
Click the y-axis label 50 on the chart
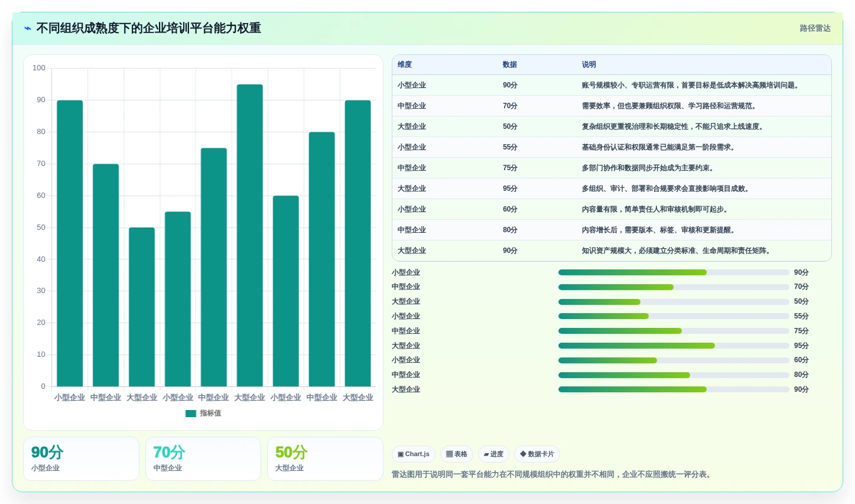click(x=41, y=227)
